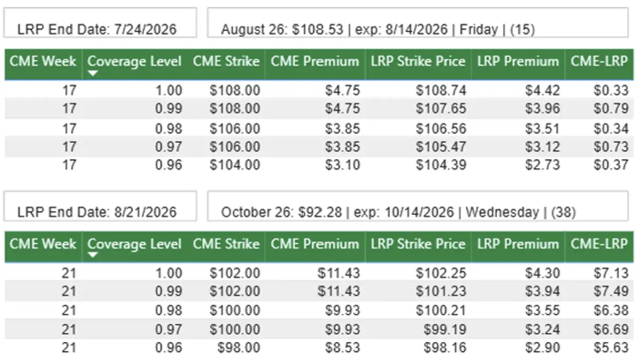Screen dimensions: 639x364
Task: Click CME-LRP header in the October table
Action: tap(599, 244)
